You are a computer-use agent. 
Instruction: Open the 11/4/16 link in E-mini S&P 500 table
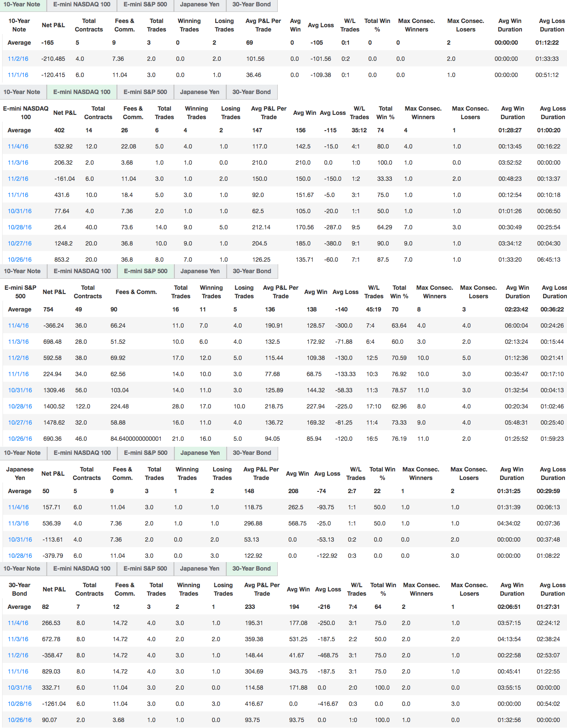[18, 325]
